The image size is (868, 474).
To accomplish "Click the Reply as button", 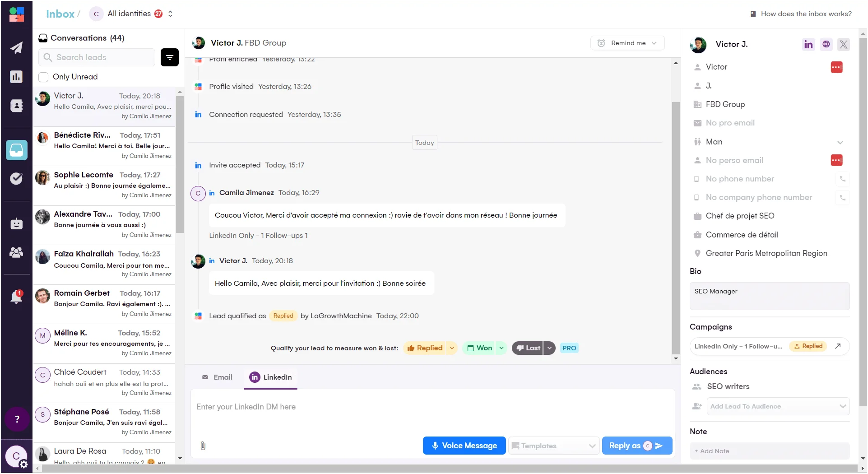I will [637, 446].
